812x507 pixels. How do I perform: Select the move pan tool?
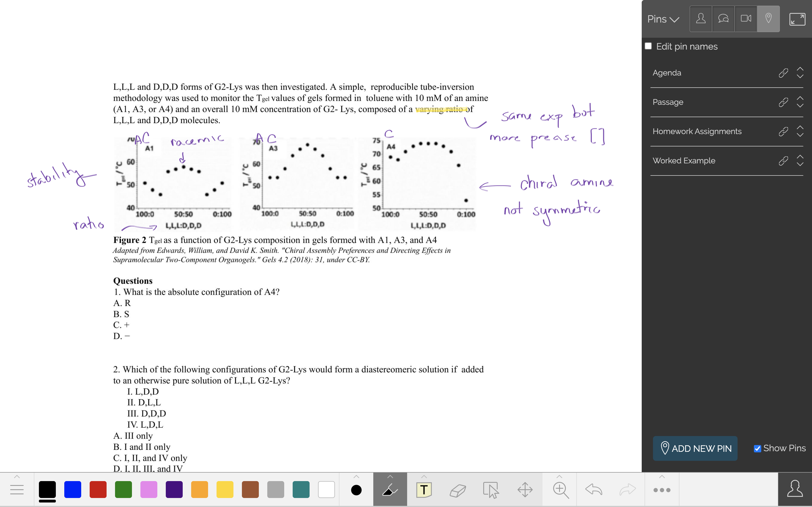525,490
